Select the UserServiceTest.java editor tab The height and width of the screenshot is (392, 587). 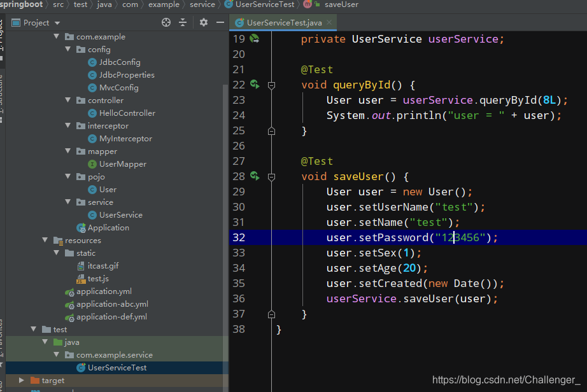(x=283, y=23)
